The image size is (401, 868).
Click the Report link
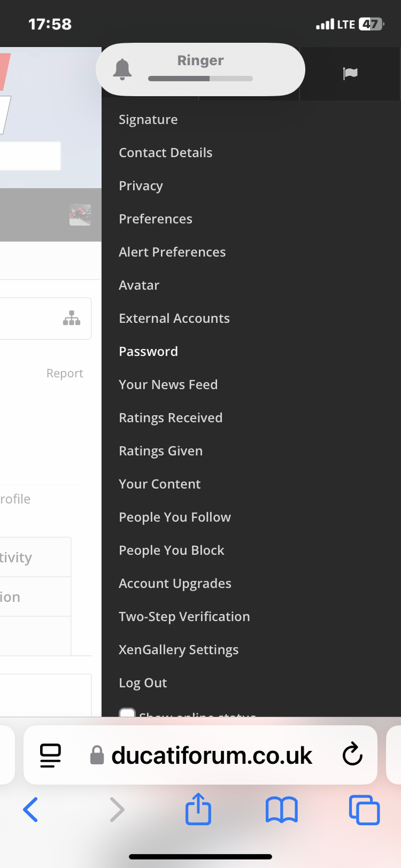coord(65,373)
